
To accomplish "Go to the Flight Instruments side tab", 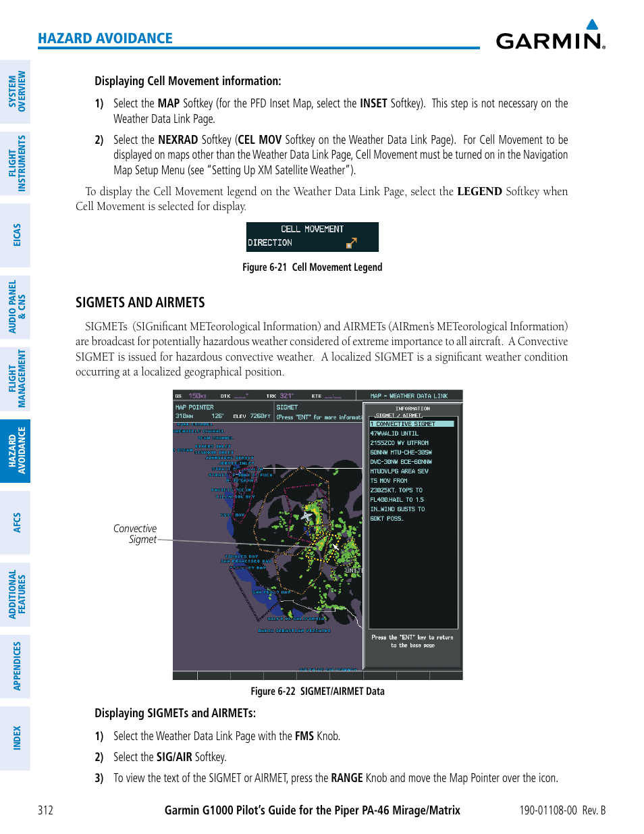I will tap(15, 163).
